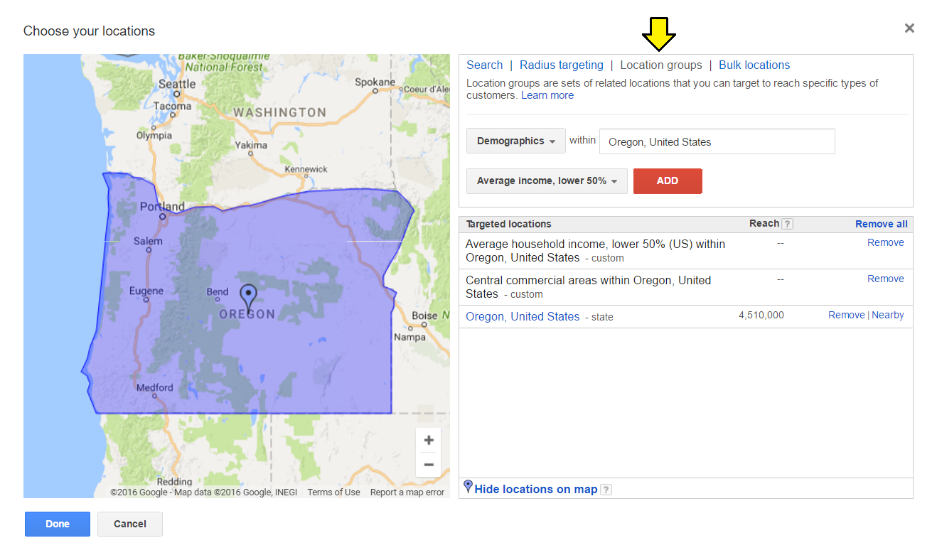Switch to Radius targeting tab
Viewport: 937px width, 560px height.
click(x=562, y=65)
